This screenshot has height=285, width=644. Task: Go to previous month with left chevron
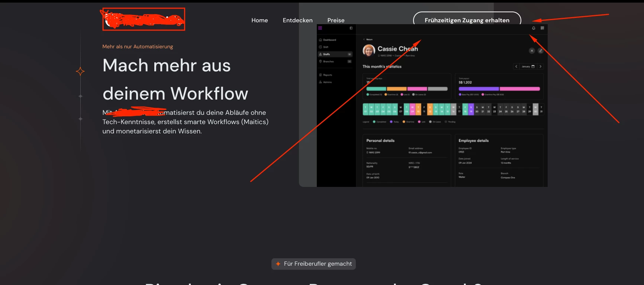[516, 67]
